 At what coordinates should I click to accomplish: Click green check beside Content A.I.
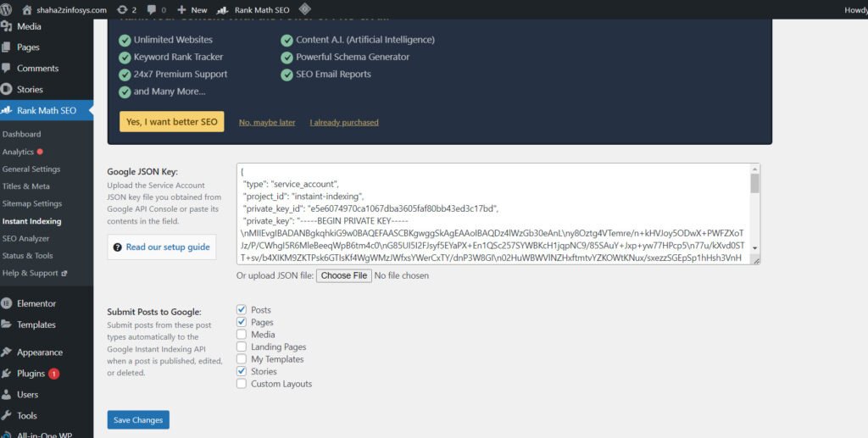coord(287,40)
